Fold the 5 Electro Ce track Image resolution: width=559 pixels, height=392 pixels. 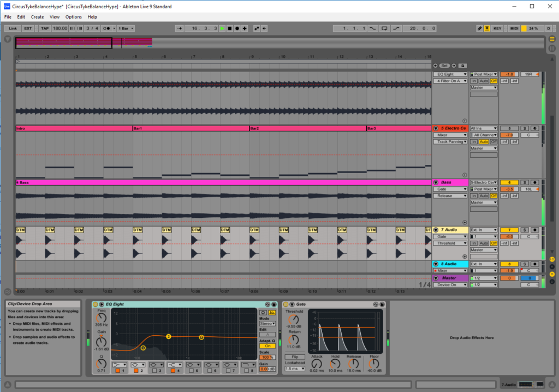(436, 128)
